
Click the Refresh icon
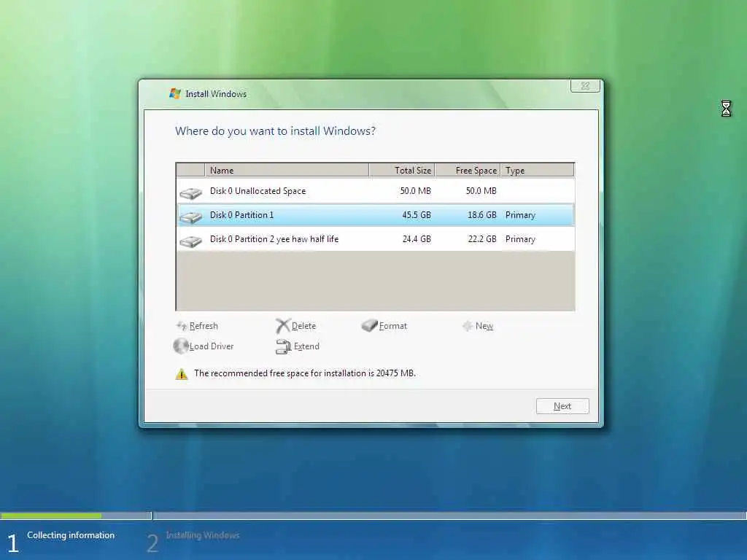(182, 326)
